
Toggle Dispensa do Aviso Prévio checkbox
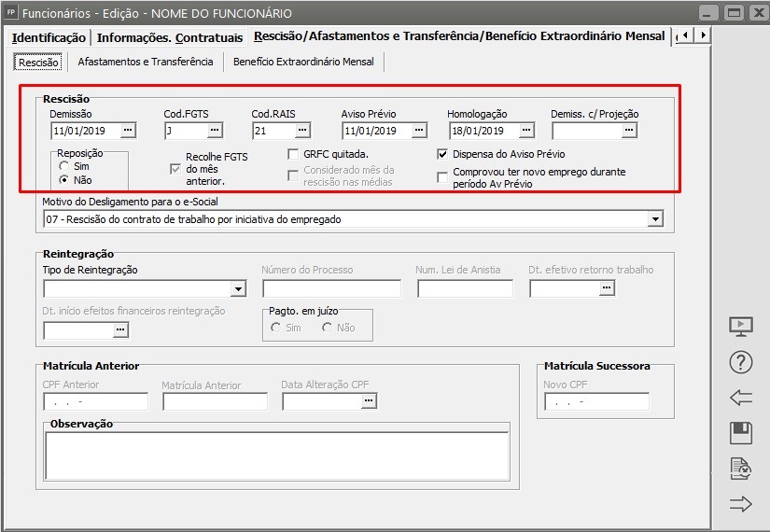443,154
